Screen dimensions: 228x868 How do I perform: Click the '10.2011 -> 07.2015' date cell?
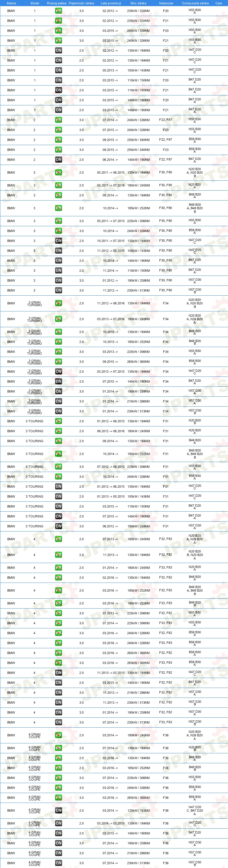coord(111,241)
